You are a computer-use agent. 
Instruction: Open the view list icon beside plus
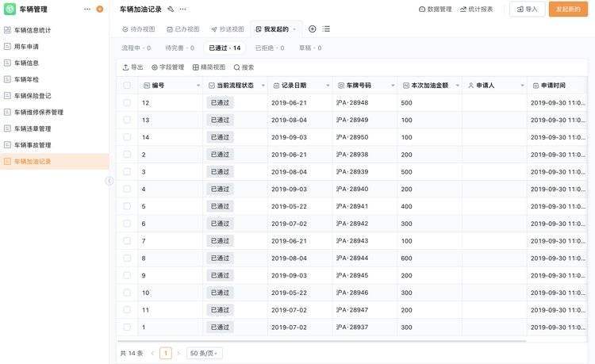click(x=326, y=29)
